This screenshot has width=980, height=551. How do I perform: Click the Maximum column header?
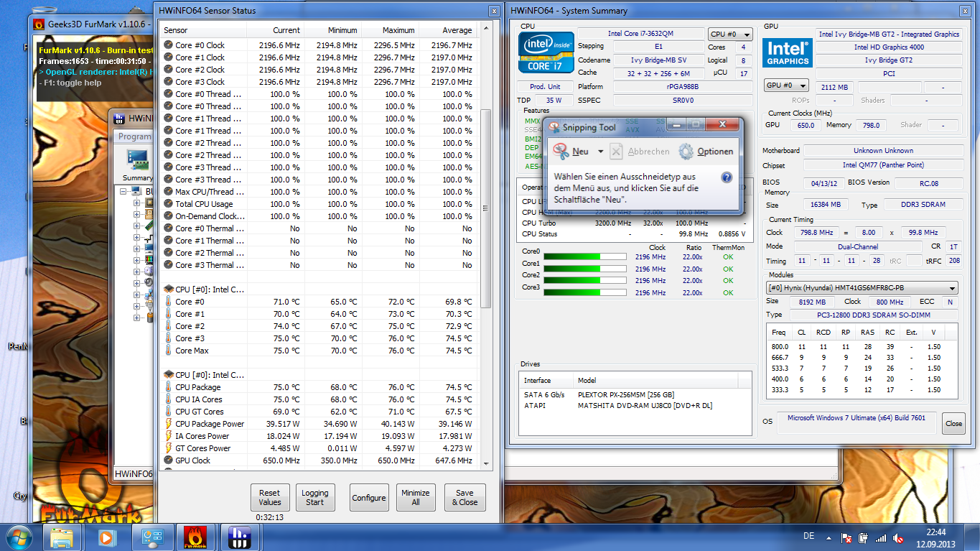click(x=390, y=30)
